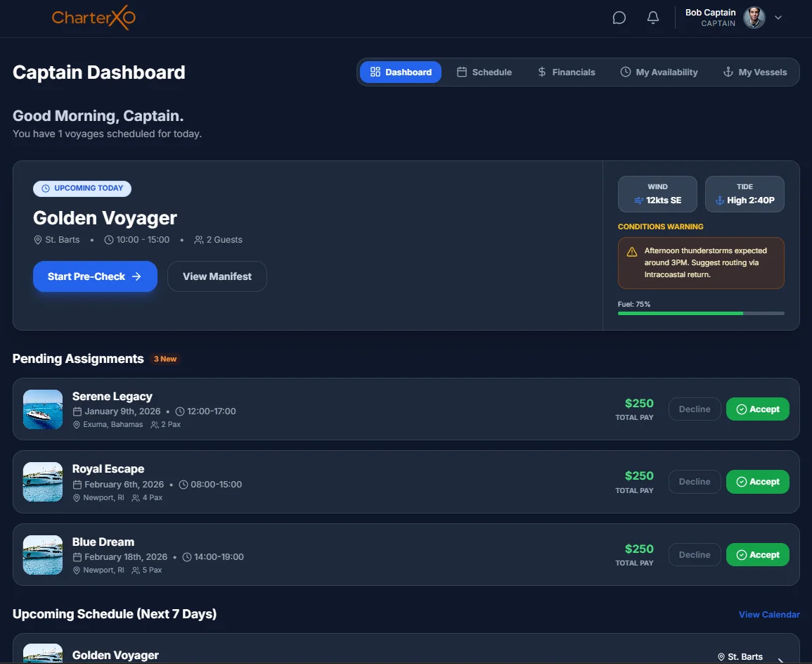Click the clock icon beside 14:00-19:00

click(187, 557)
